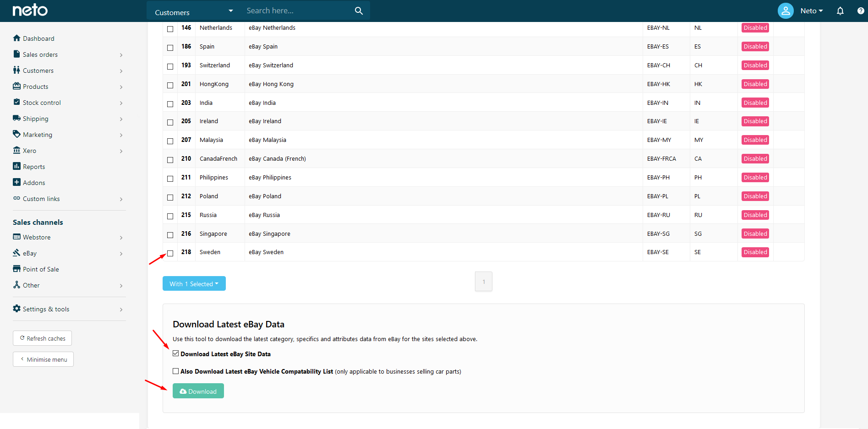Viewport: 868px width, 429px height.
Task: Enable Also Download Vehicle Compatability List checkbox
Action: tap(175, 371)
